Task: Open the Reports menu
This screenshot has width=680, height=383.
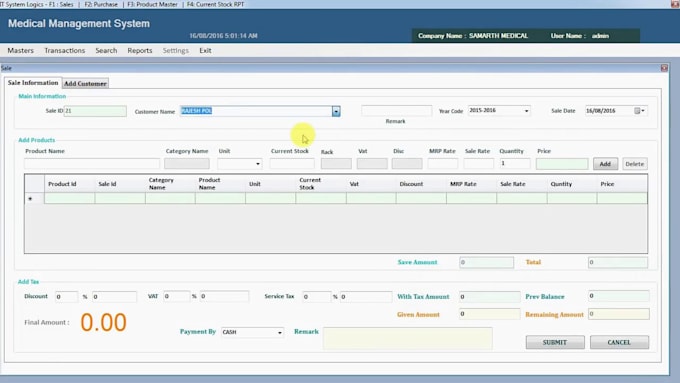Action: 140,50
